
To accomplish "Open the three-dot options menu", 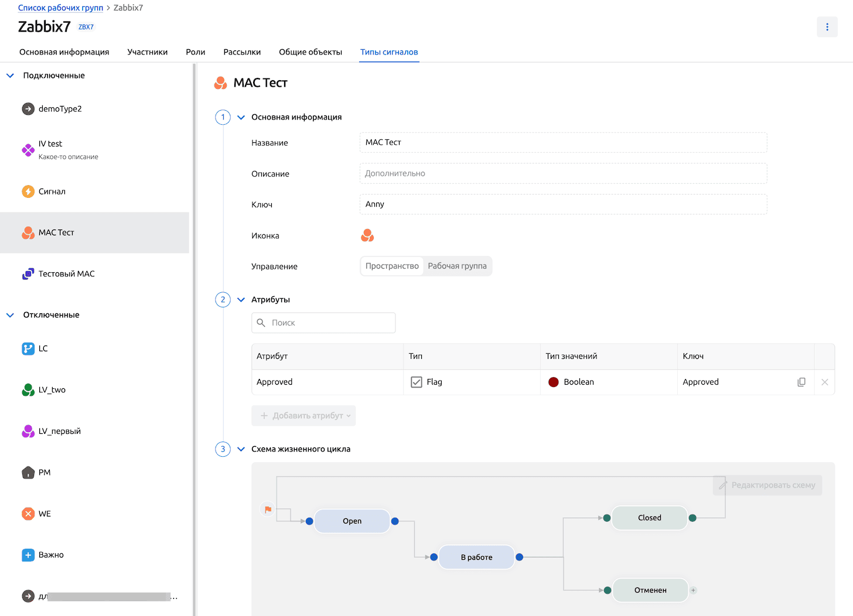I will point(827,27).
